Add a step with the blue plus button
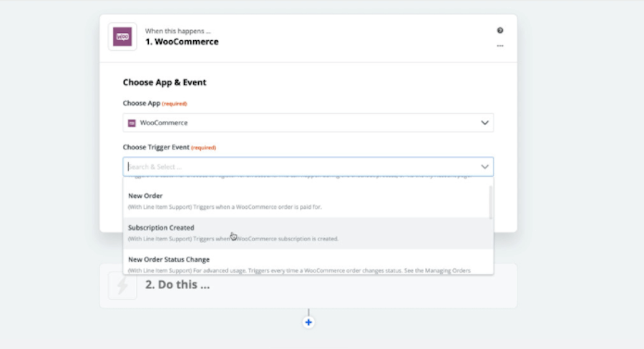 pos(308,323)
